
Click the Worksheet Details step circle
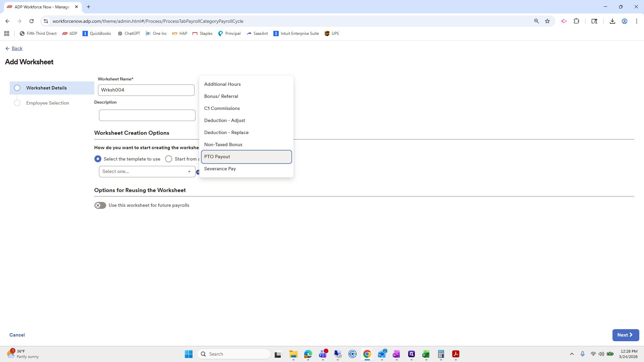(x=17, y=88)
